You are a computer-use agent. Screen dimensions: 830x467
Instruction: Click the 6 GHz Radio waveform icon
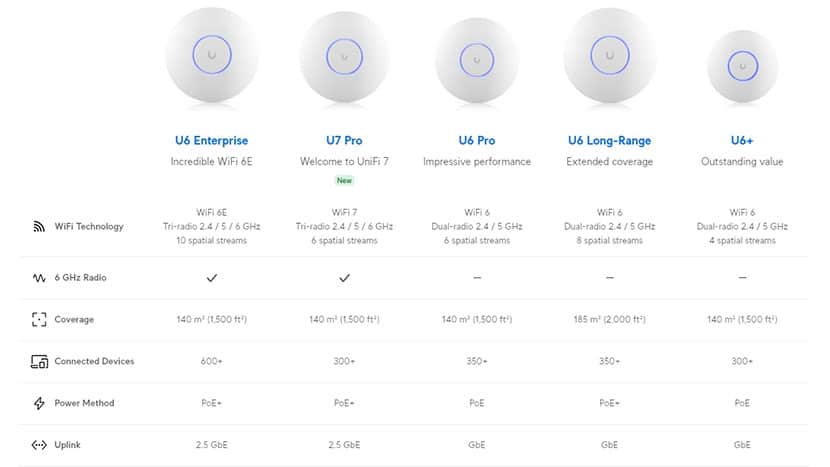[x=39, y=278]
